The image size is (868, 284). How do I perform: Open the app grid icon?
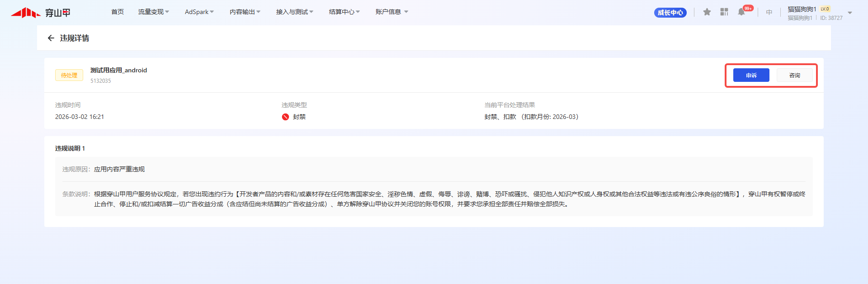[724, 12]
